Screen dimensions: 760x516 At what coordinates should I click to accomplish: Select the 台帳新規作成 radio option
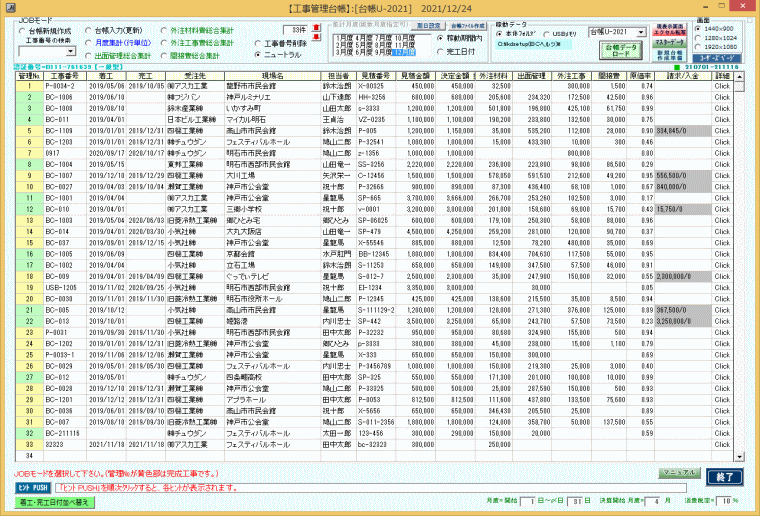coord(22,32)
